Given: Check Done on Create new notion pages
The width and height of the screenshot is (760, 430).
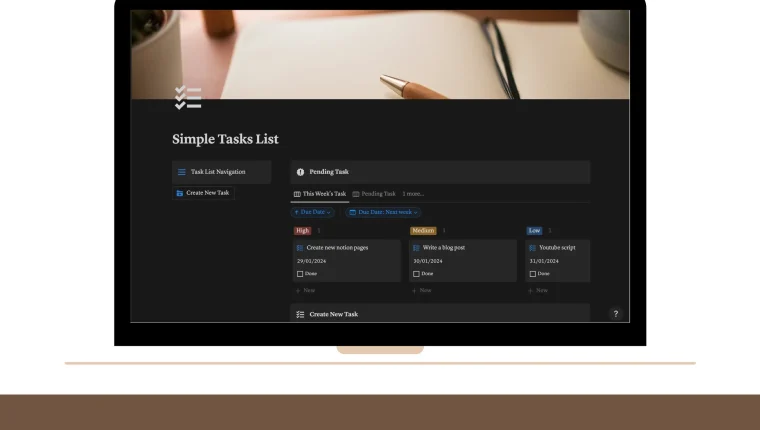Looking at the screenshot, I should pos(300,273).
